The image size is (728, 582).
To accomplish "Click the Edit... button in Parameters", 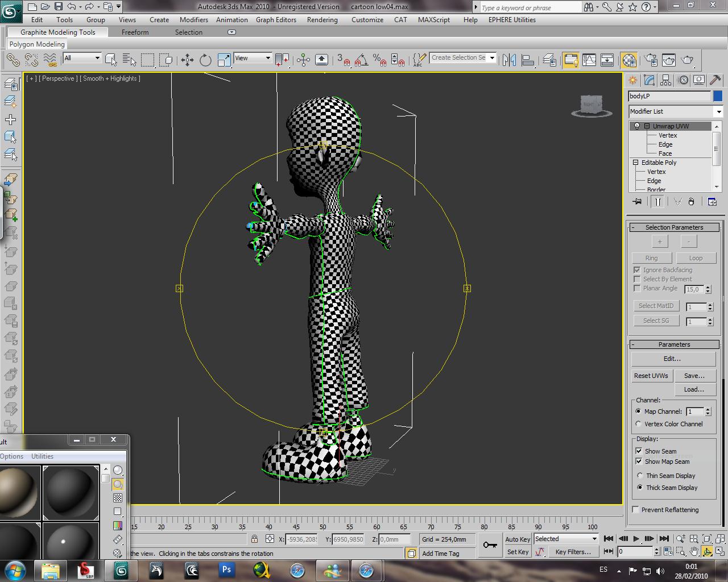I will (x=673, y=359).
